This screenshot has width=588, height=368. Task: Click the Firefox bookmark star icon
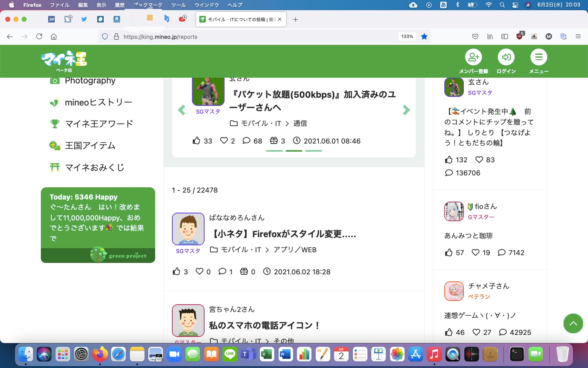(x=424, y=36)
